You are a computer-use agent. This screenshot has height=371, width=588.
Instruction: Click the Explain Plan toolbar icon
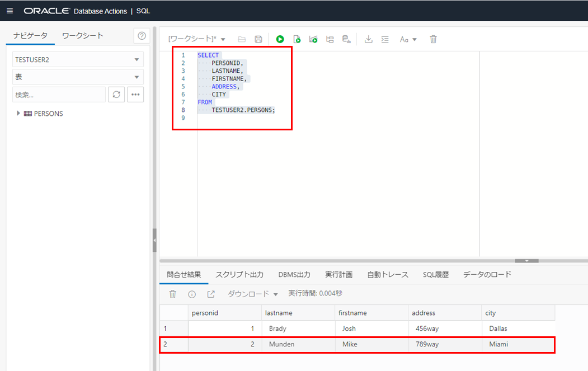tap(330, 39)
